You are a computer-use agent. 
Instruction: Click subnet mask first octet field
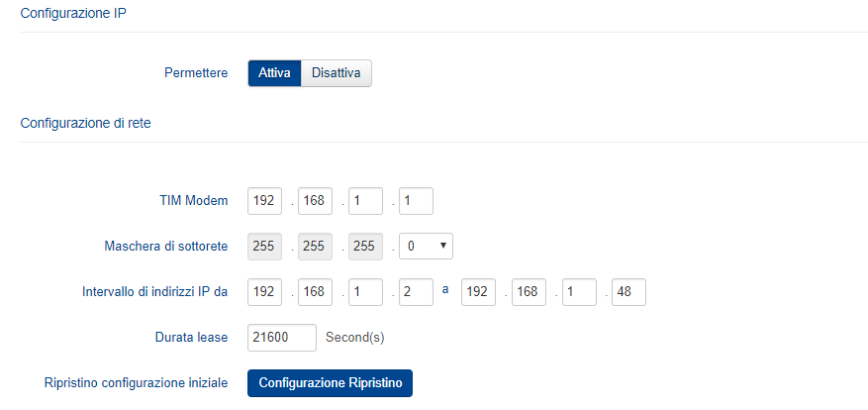pos(264,246)
